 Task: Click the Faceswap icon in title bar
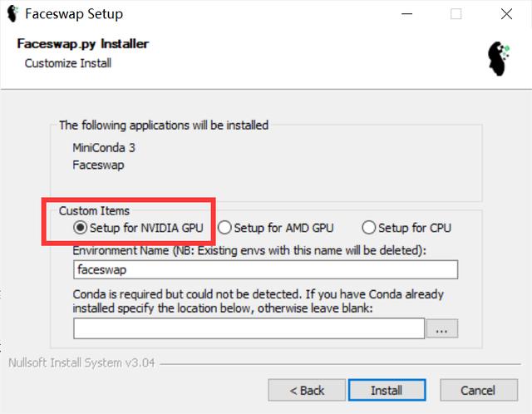click(12, 14)
